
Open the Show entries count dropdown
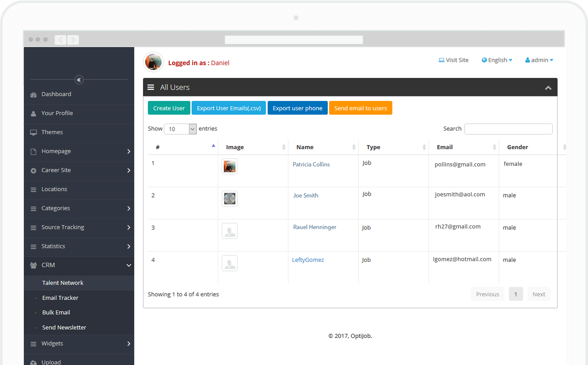point(180,129)
